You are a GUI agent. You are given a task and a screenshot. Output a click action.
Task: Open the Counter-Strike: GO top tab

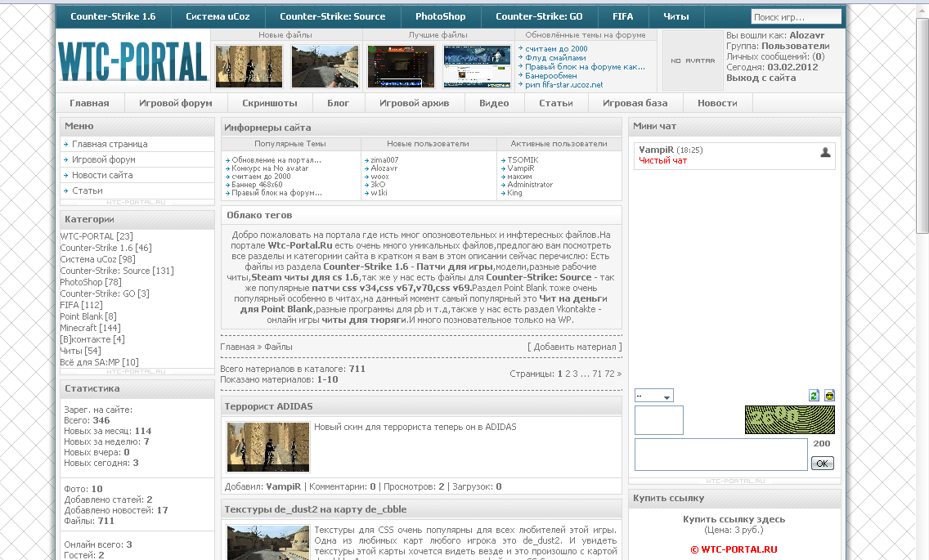pos(539,16)
